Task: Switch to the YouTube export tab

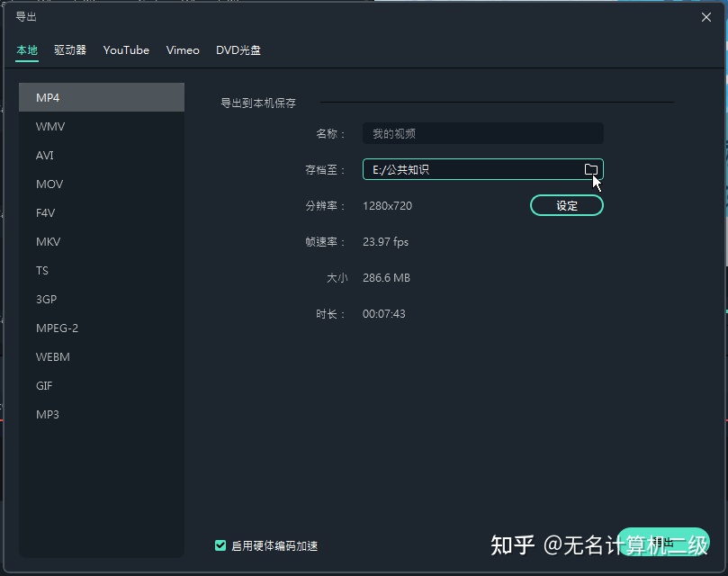Action: 126,50
